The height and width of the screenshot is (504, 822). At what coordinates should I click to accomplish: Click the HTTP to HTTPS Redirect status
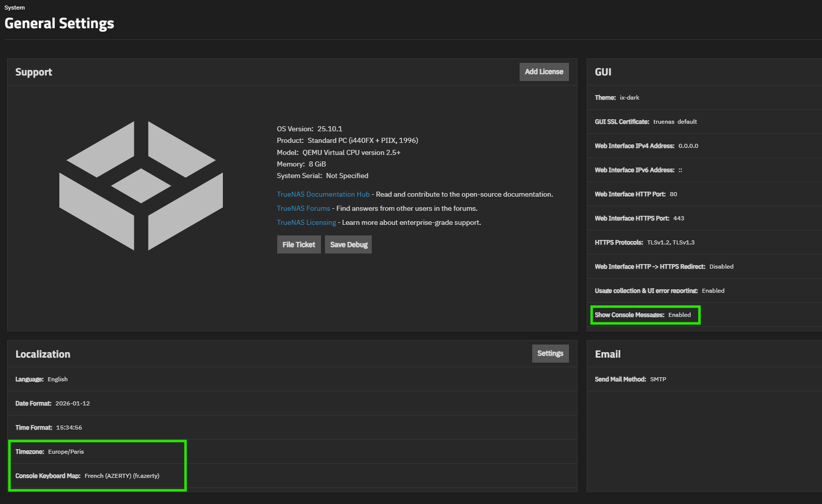click(721, 267)
